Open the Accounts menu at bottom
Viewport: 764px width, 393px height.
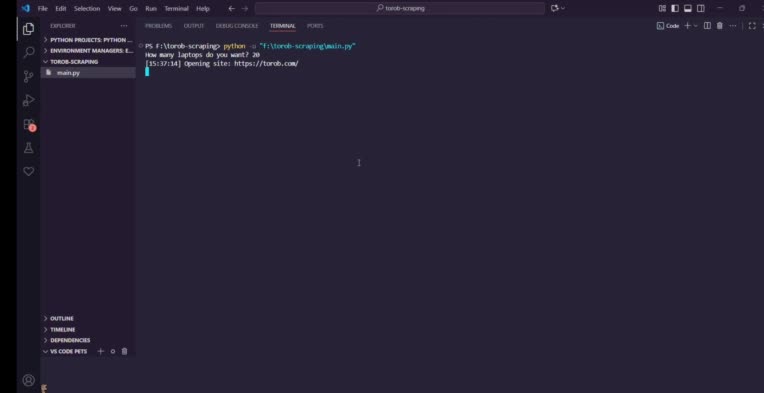29,380
